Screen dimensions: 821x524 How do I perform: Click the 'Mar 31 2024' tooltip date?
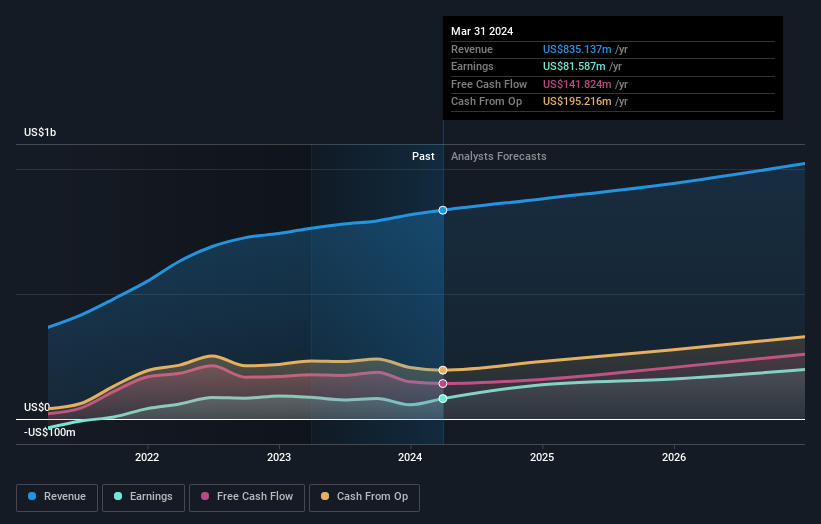(482, 31)
